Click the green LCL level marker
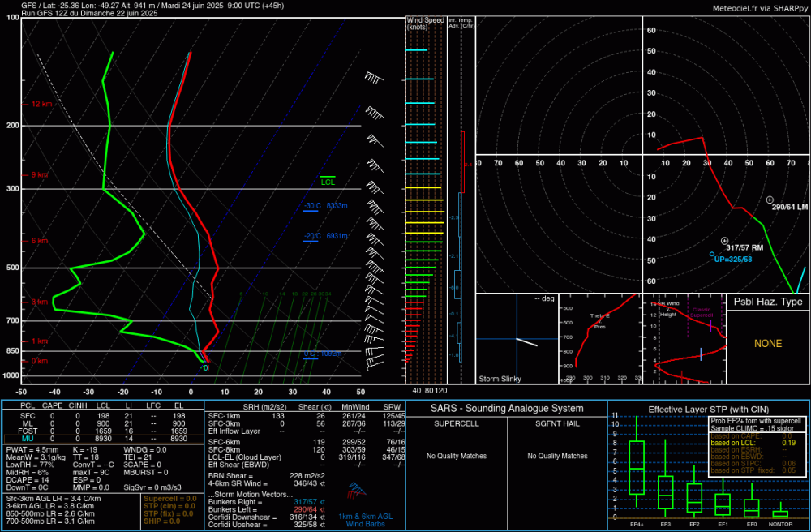The height and width of the screenshot is (532, 811). tap(328, 180)
